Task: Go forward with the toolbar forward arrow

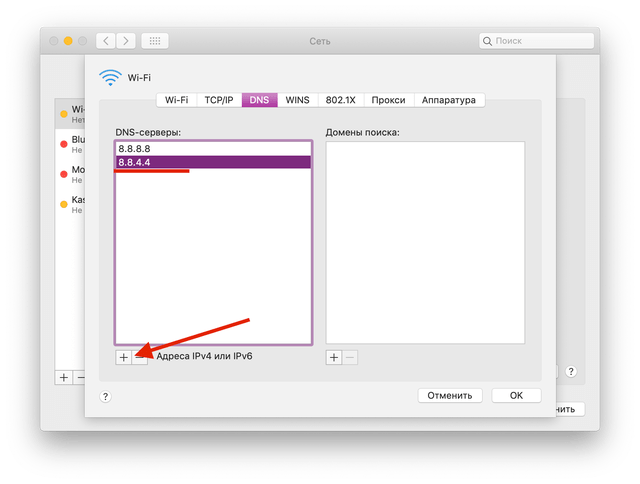Action: click(126, 41)
